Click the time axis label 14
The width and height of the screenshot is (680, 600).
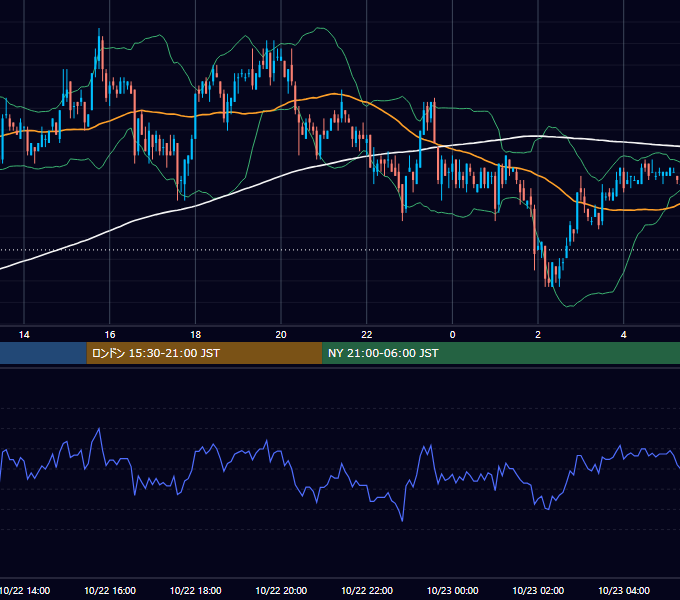click(x=24, y=335)
